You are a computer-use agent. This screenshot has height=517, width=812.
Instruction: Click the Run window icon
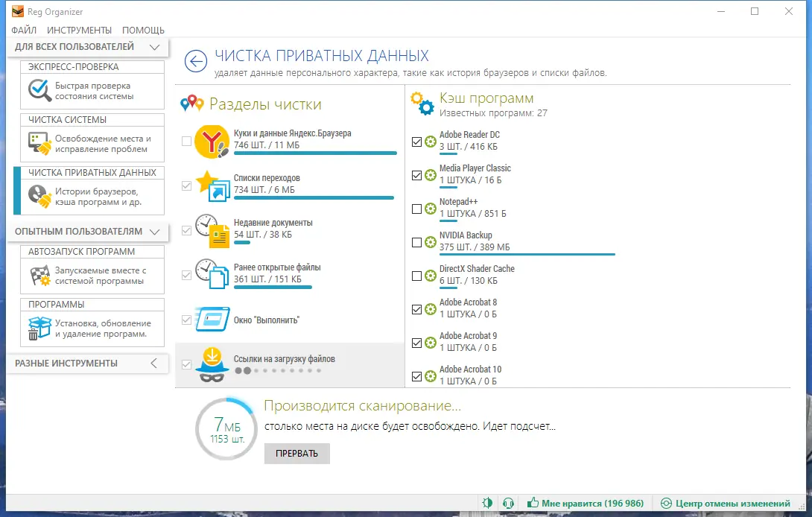(x=212, y=320)
